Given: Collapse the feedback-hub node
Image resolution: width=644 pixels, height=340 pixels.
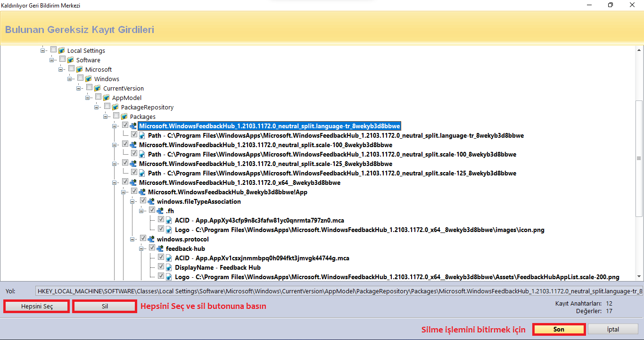Looking at the screenshot, I should tap(141, 249).
